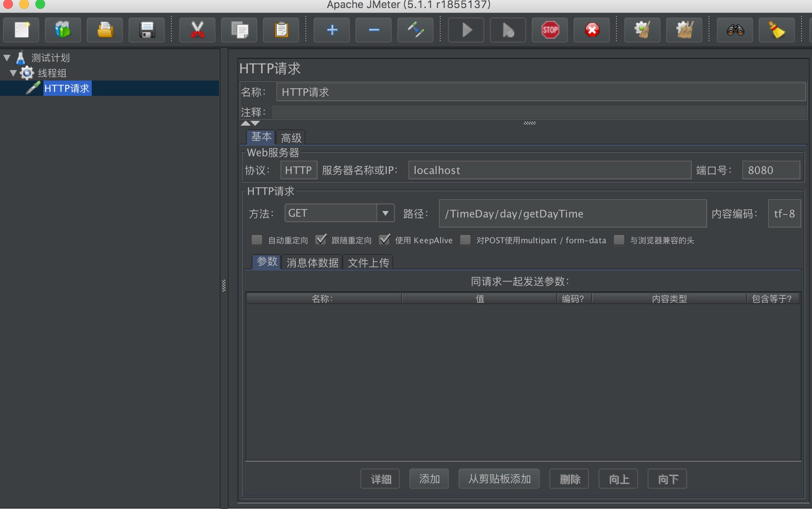Image resolution: width=812 pixels, height=509 pixels.
Task: Switch to the 文件上传 tab
Action: point(368,263)
